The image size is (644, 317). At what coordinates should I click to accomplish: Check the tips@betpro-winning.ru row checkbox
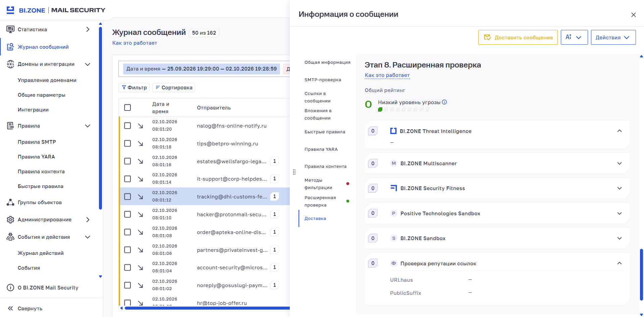coord(127,143)
